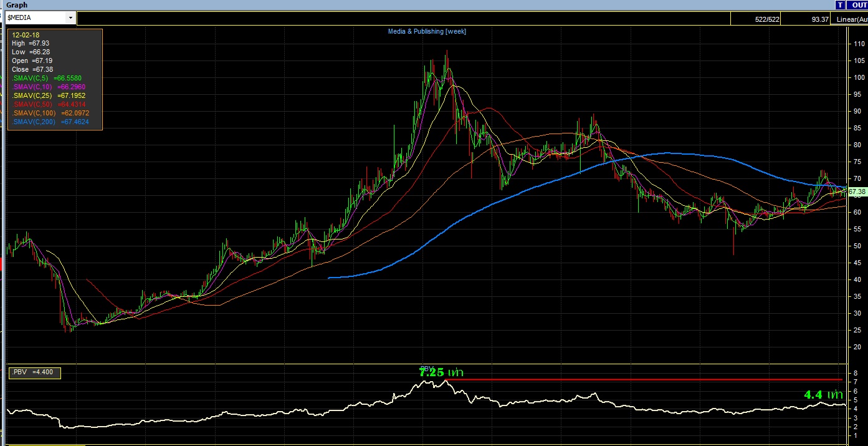The image size is (868, 446).
Task: Select the 522/522 bar count field
Action: (x=755, y=19)
